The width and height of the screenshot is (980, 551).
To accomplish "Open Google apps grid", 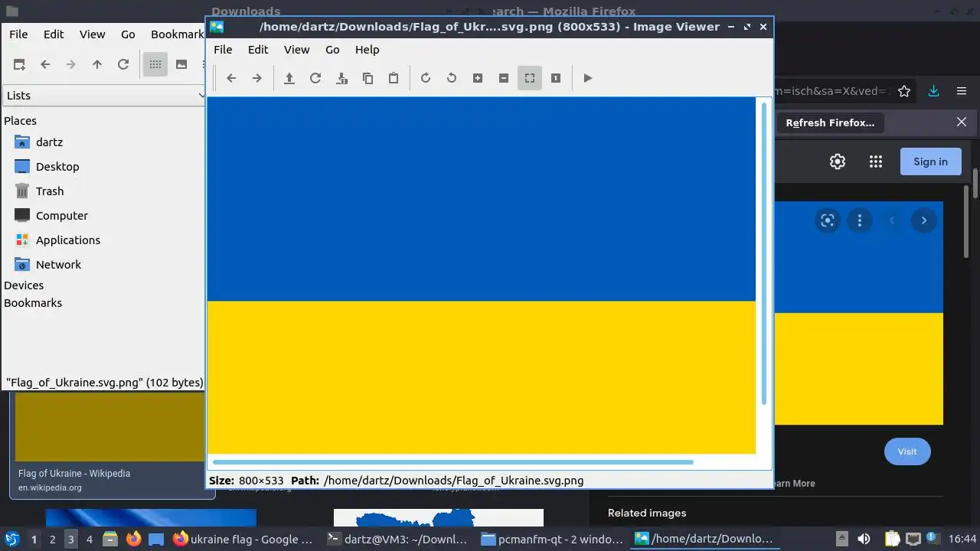I will (876, 161).
